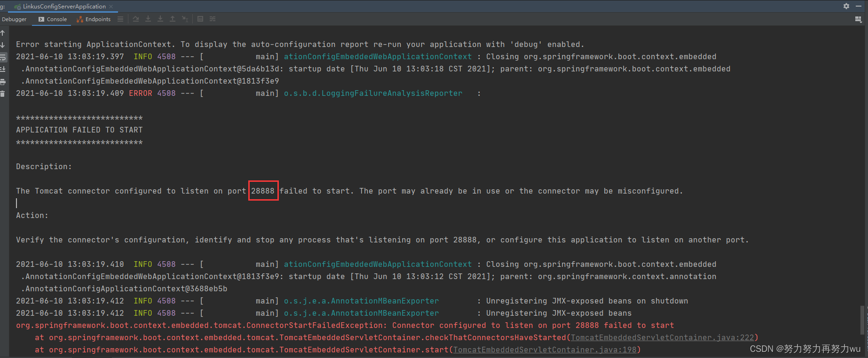Click the Run to Cursor icon
868x358 pixels.
point(185,19)
